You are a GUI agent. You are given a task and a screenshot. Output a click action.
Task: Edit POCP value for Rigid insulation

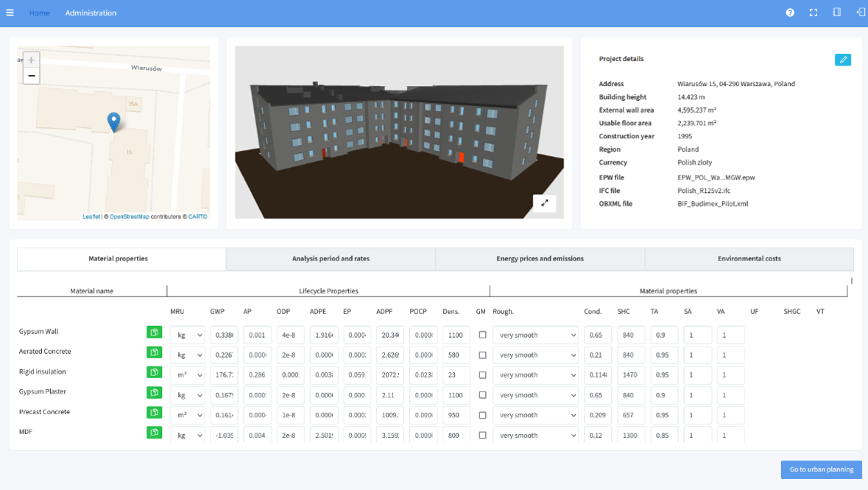pos(423,375)
